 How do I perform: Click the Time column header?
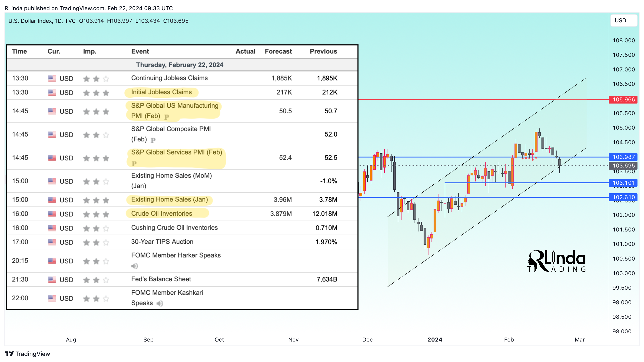(x=20, y=51)
